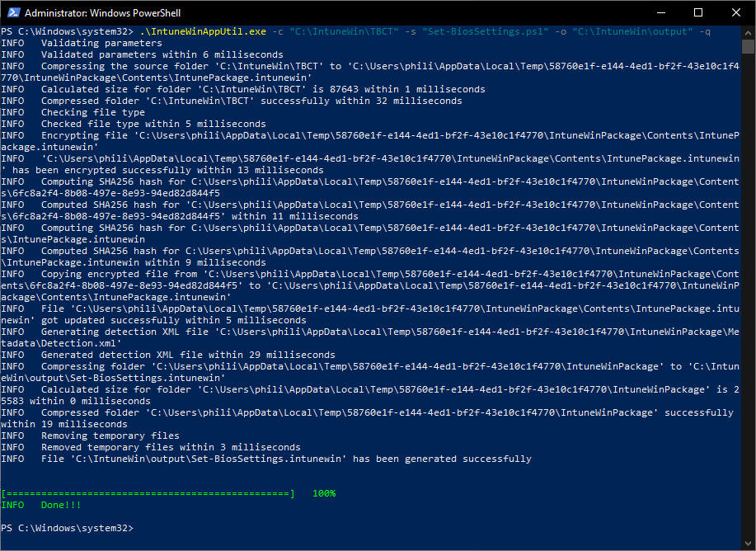Click the "Set-BiosSettings.ps1" argument
This screenshot has height=551, width=756.
pyautogui.click(x=486, y=32)
